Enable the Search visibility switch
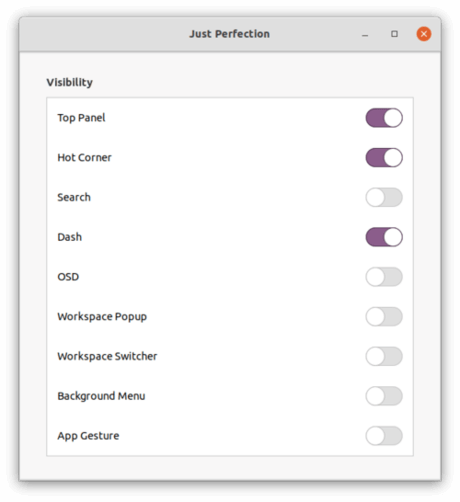460x502 pixels. coord(384,197)
